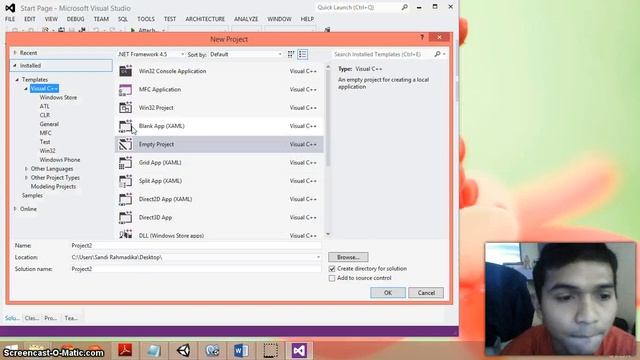Screen dimensions: 640x360
Task: Expand the Online section
Action: [x=15, y=209]
